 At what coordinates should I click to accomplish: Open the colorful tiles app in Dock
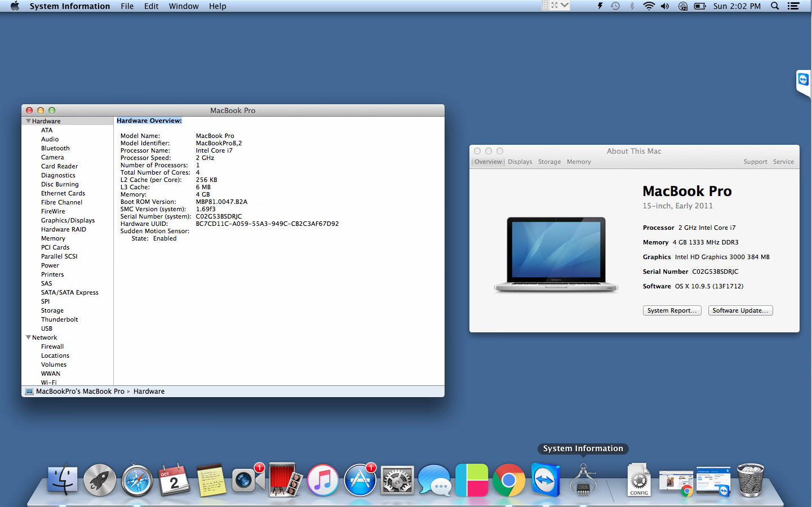[472, 480]
